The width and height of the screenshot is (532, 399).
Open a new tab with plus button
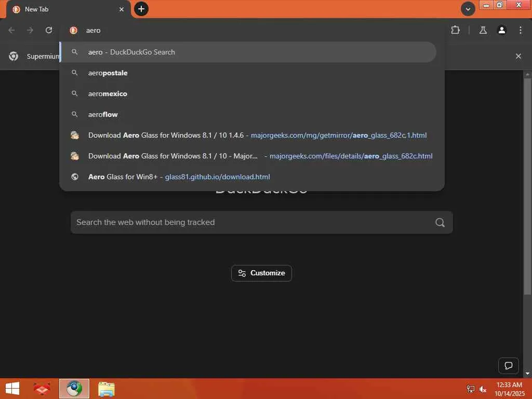point(141,9)
